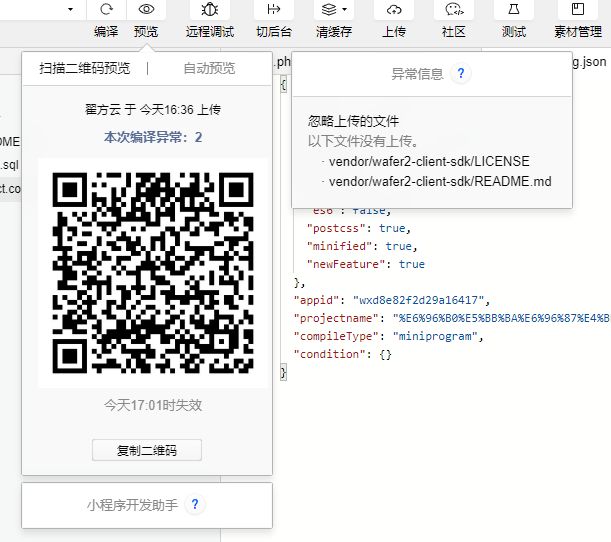
Task: Open the community chat icon
Action: (454, 9)
